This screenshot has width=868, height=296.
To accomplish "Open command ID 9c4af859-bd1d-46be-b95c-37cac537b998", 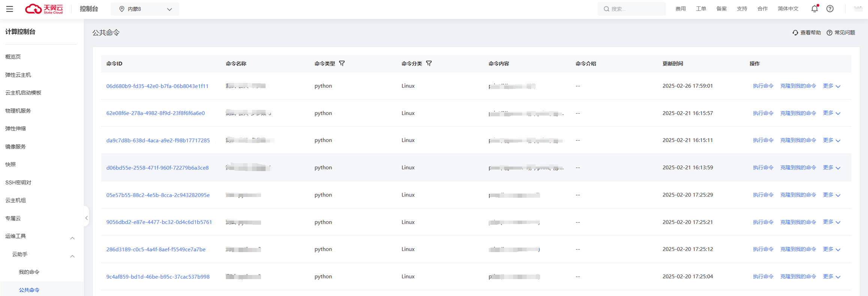I will pyautogui.click(x=158, y=276).
